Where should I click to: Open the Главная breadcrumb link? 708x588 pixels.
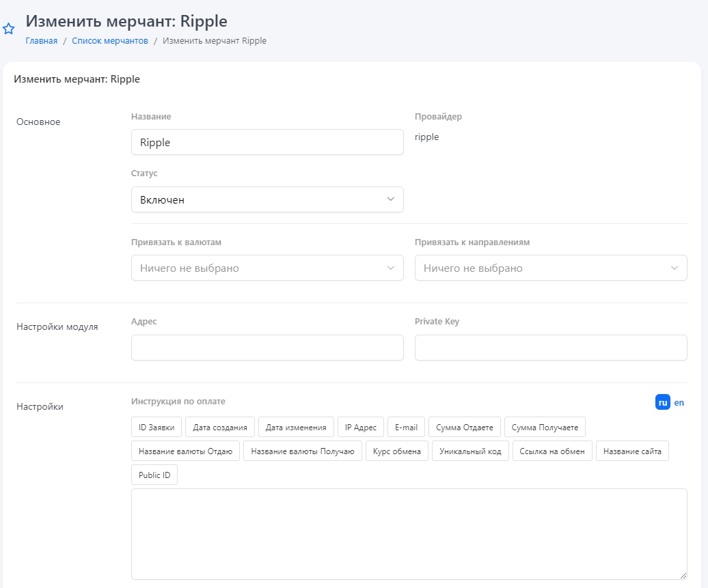[42, 41]
